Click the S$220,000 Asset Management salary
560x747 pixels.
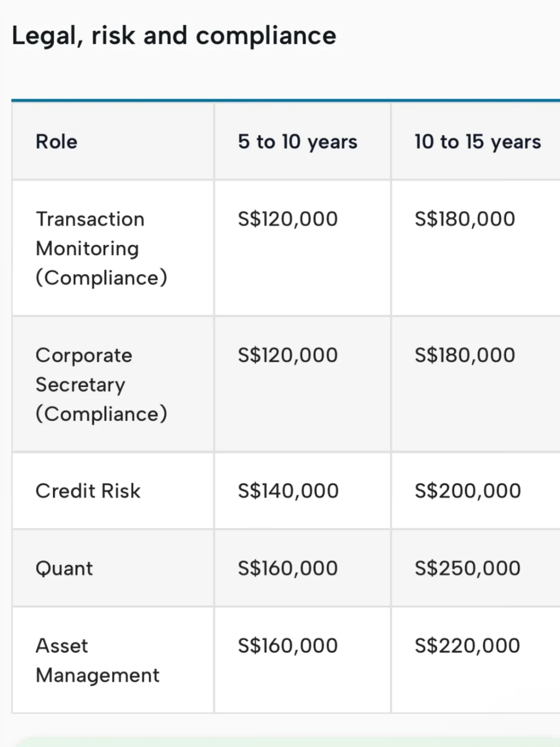[x=467, y=646]
